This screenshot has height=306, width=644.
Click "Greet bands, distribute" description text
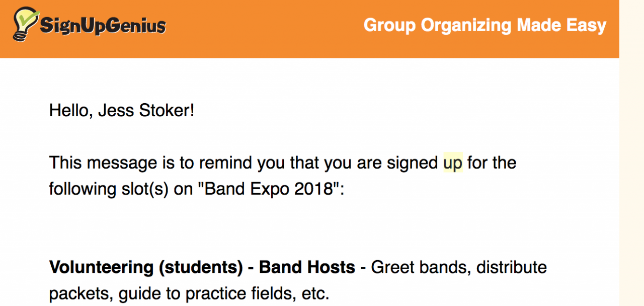pyautogui.click(x=458, y=267)
